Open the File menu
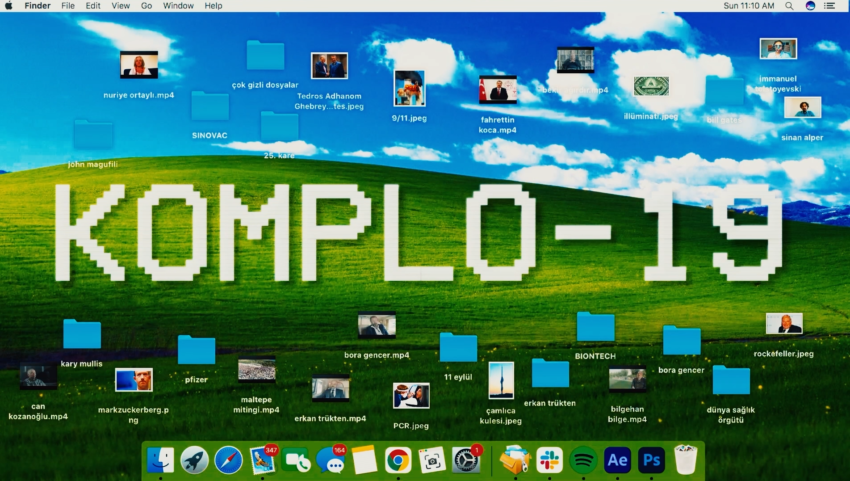 coord(68,6)
